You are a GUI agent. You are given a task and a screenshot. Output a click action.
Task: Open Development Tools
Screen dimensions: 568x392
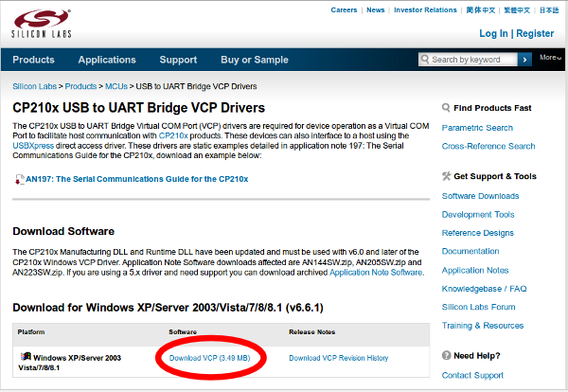coord(478,215)
